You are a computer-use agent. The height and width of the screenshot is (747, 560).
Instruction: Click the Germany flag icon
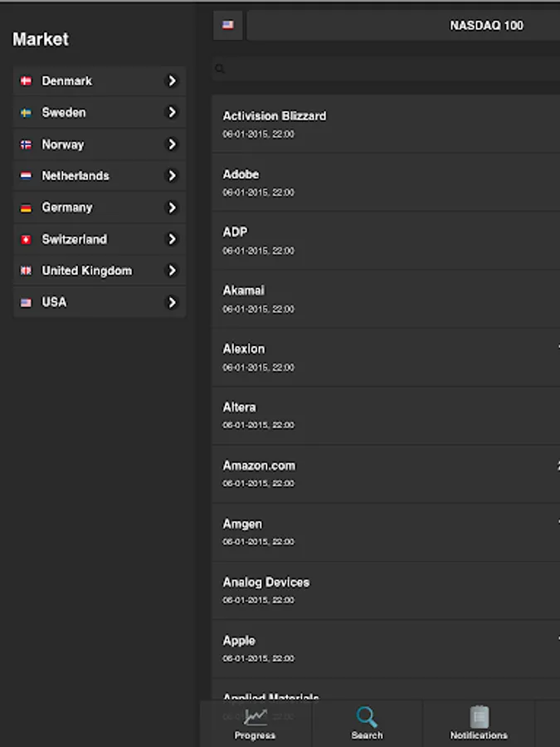pyautogui.click(x=26, y=208)
